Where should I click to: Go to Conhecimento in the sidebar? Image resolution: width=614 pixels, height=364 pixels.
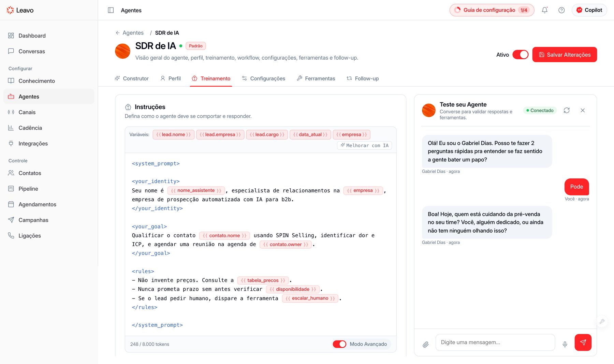[x=49, y=81]
